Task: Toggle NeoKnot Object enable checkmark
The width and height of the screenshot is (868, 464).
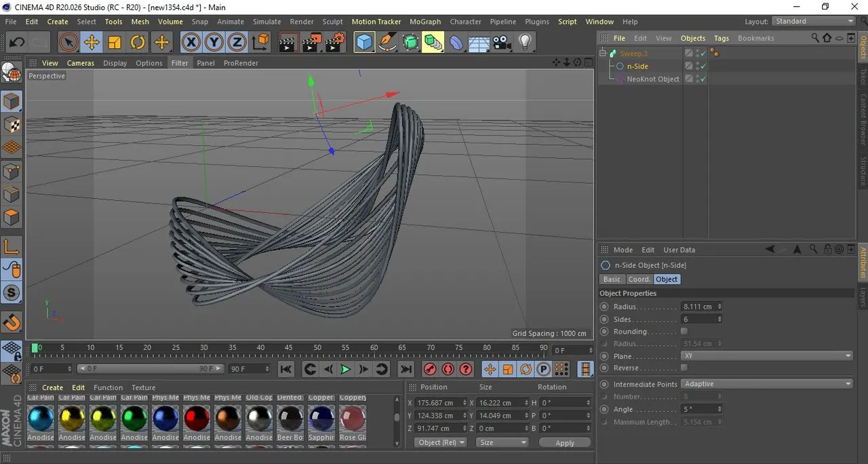Action: [x=703, y=79]
